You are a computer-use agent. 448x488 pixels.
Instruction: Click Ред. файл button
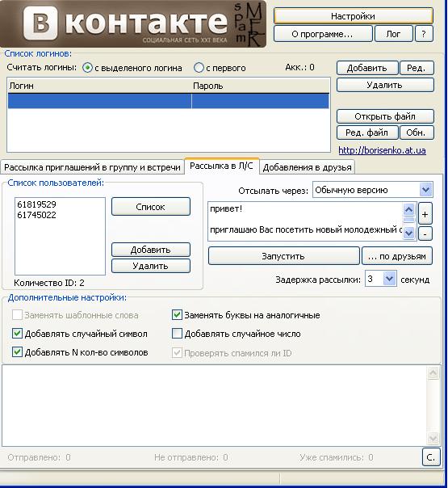367,133
